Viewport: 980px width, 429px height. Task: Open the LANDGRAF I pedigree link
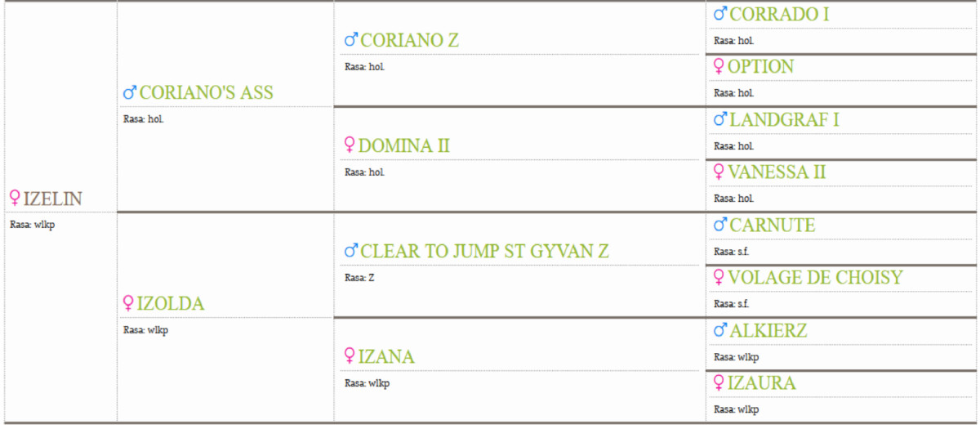pos(784,120)
